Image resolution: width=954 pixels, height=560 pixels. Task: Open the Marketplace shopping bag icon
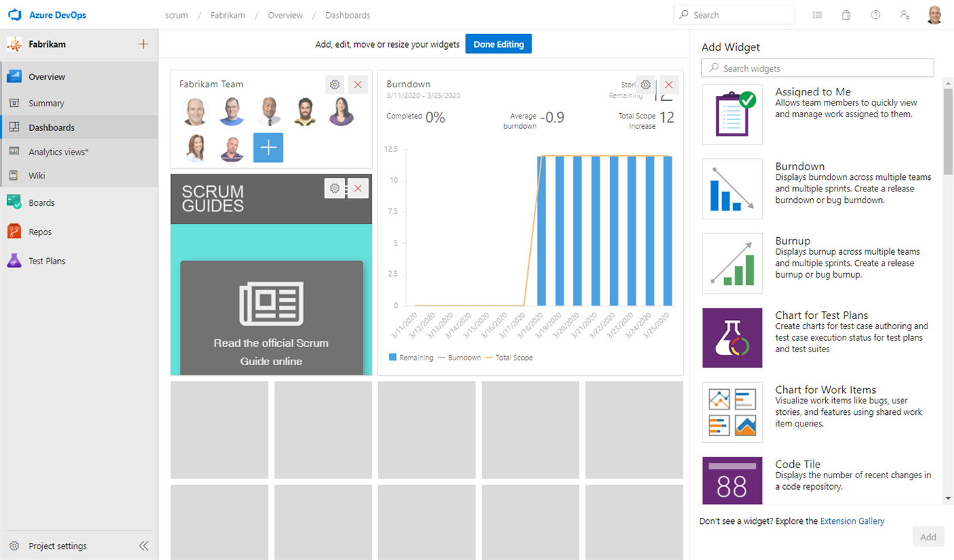tap(846, 15)
